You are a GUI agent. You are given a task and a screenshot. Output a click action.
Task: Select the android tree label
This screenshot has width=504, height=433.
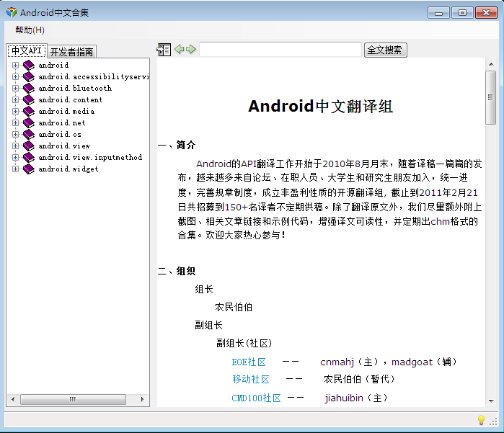[x=53, y=66]
